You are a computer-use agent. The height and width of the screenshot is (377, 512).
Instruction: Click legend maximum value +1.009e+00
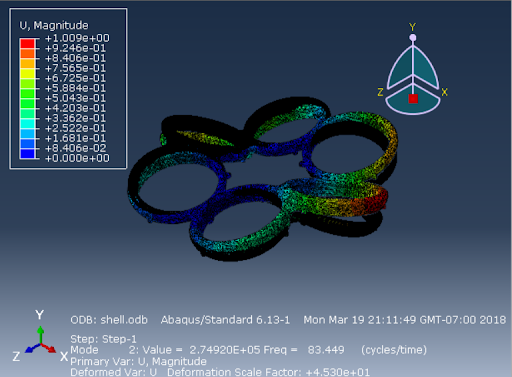77,38
